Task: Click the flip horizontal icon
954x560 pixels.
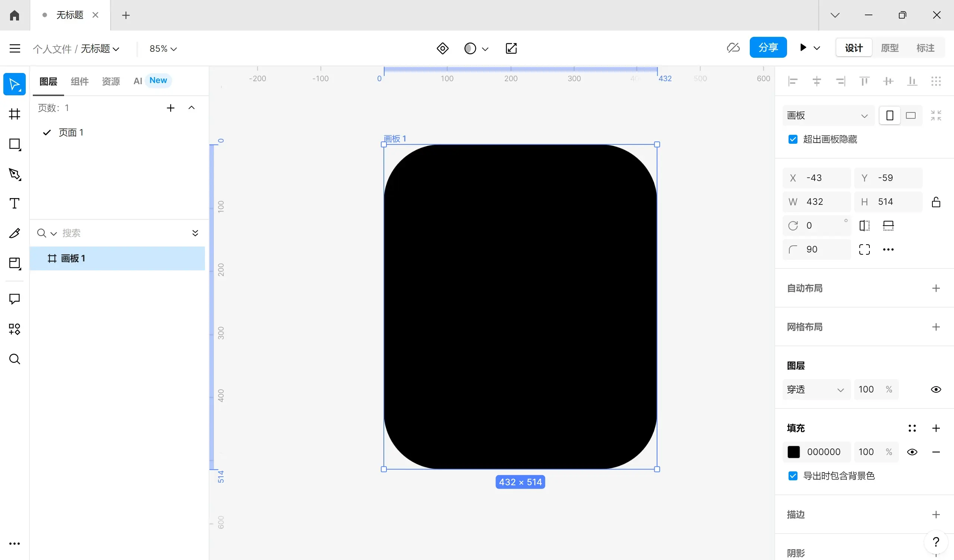Action: [865, 226]
